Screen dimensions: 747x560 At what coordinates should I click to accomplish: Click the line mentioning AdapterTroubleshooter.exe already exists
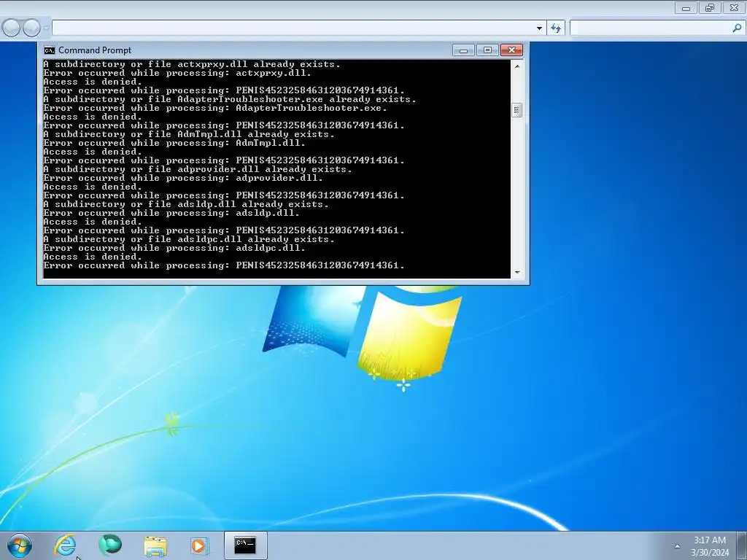pyautogui.click(x=230, y=99)
